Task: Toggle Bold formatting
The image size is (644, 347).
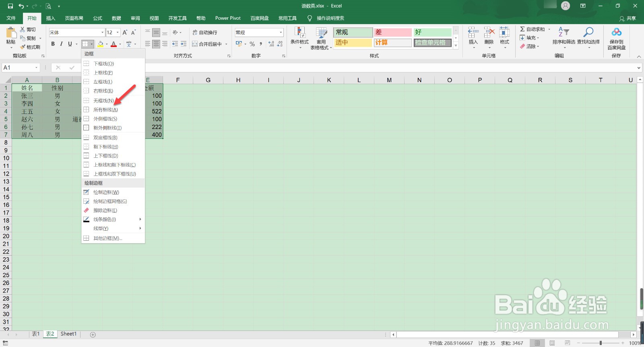Action: [53, 44]
